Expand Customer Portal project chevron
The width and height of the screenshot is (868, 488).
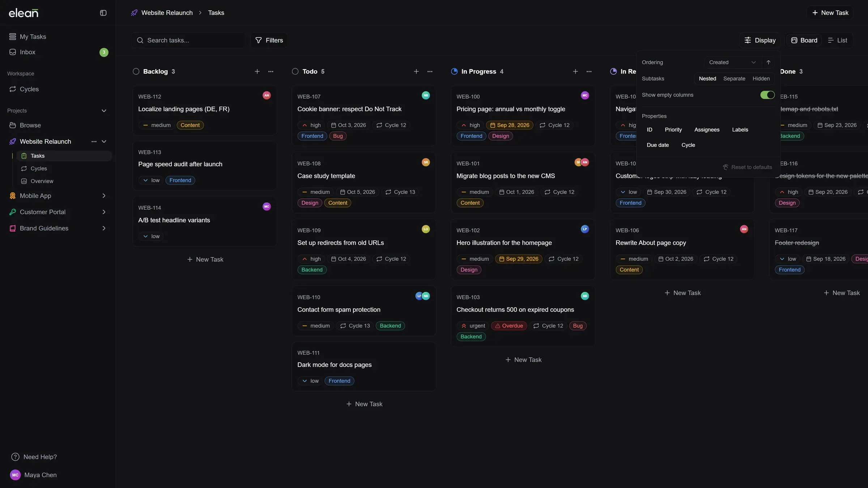pos(104,212)
